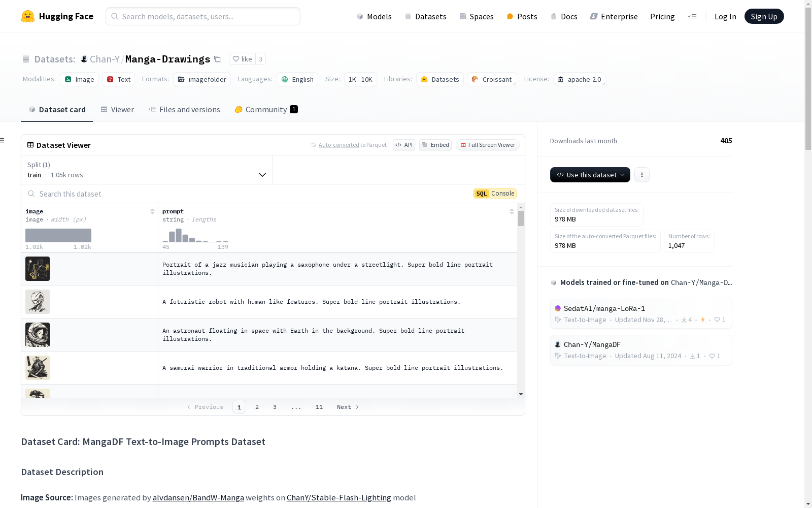Open the astronaut image thumbnail

point(38,335)
